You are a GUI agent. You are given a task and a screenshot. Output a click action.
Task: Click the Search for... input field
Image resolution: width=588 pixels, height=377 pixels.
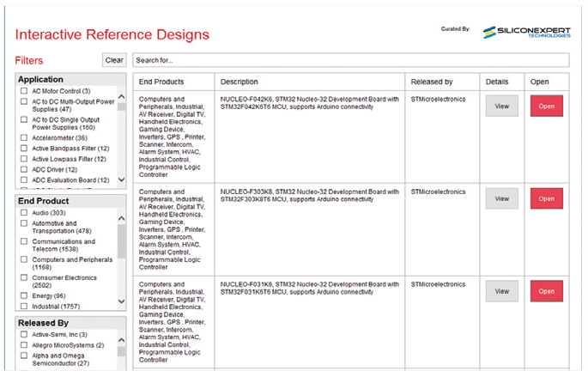(x=350, y=60)
